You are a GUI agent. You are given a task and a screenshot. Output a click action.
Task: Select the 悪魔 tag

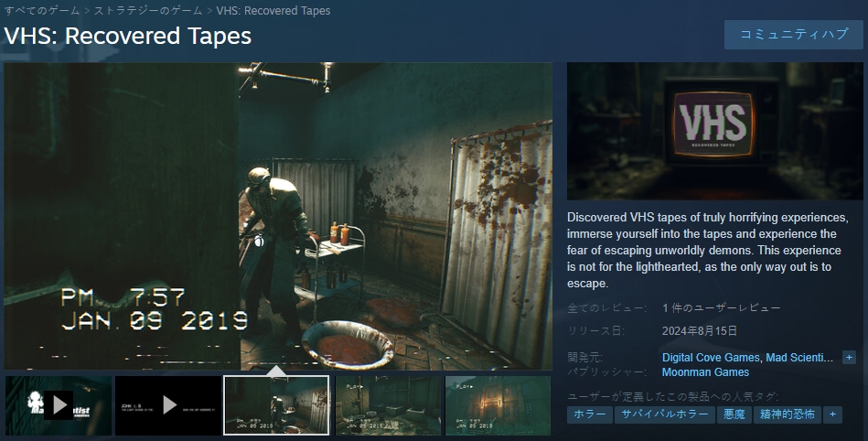pyautogui.click(x=734, y=414)
